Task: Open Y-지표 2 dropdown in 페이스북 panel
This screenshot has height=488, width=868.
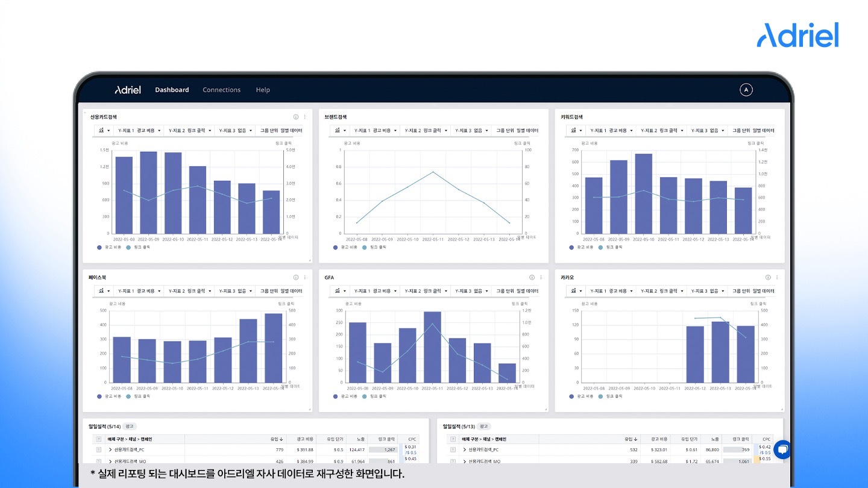Action: [189, 291]
